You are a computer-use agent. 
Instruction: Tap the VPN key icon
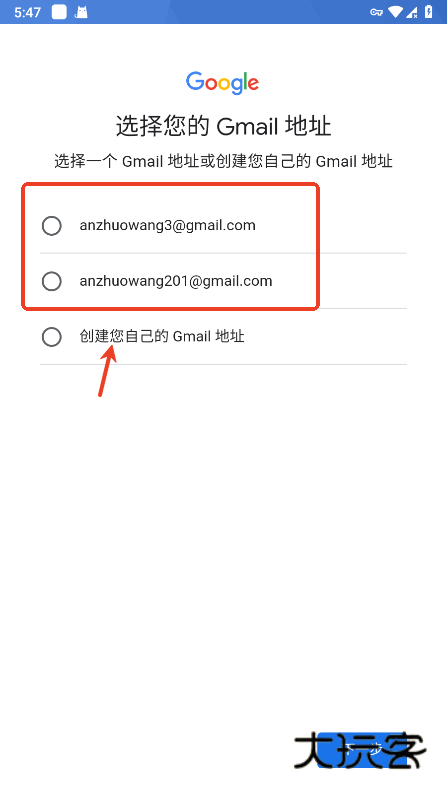point(376,12)
